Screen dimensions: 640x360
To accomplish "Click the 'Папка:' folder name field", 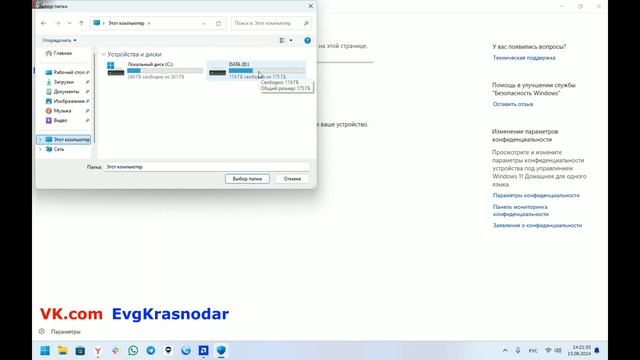I will [x=207, y=167].
